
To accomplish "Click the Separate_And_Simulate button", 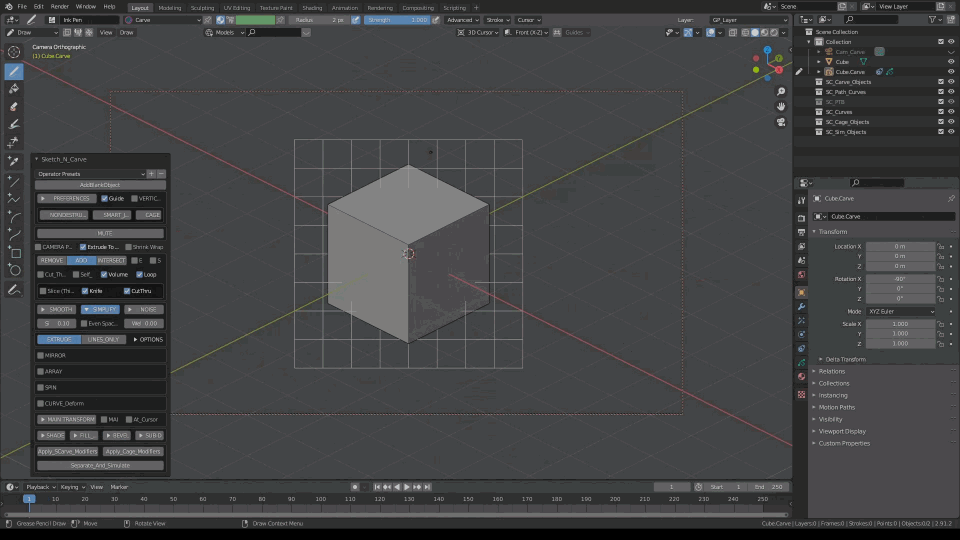I will pyautogui.click(x=100, y=465).
